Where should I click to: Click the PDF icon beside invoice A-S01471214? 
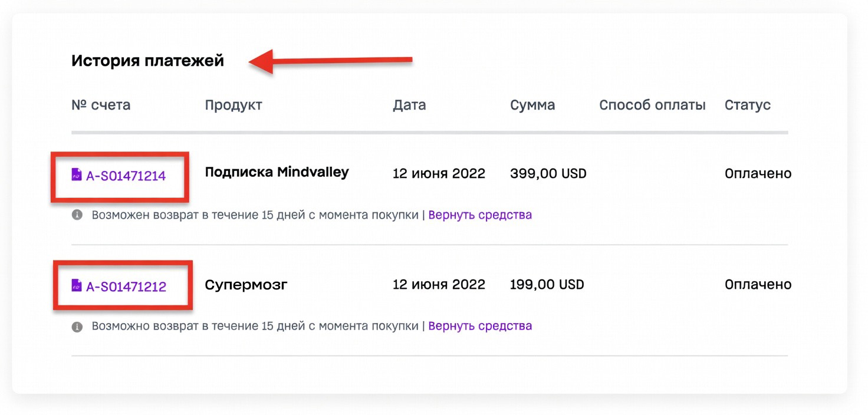click(77, 174)
